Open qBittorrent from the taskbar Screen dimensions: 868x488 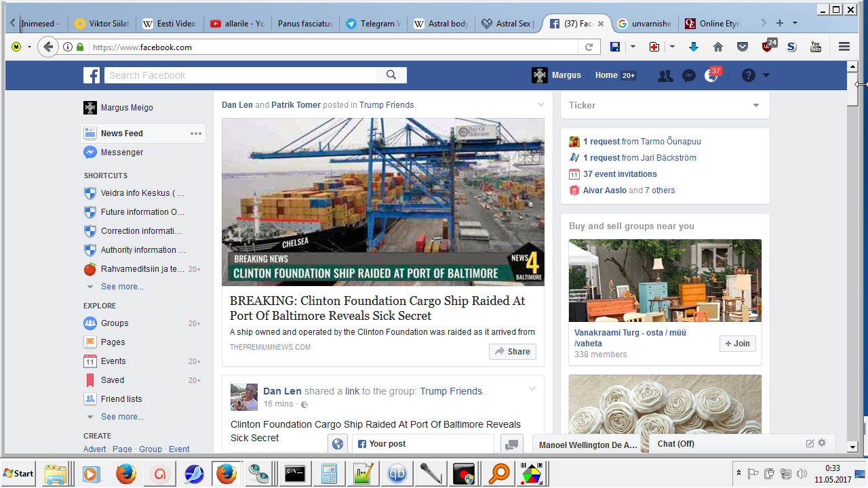point(397,473)
